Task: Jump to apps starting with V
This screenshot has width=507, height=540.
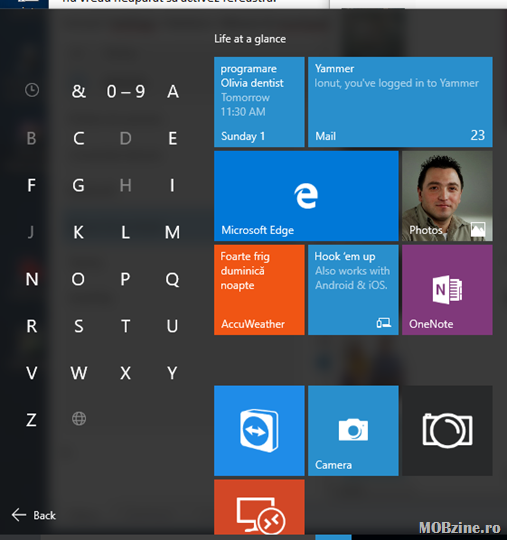Action: 32,373
